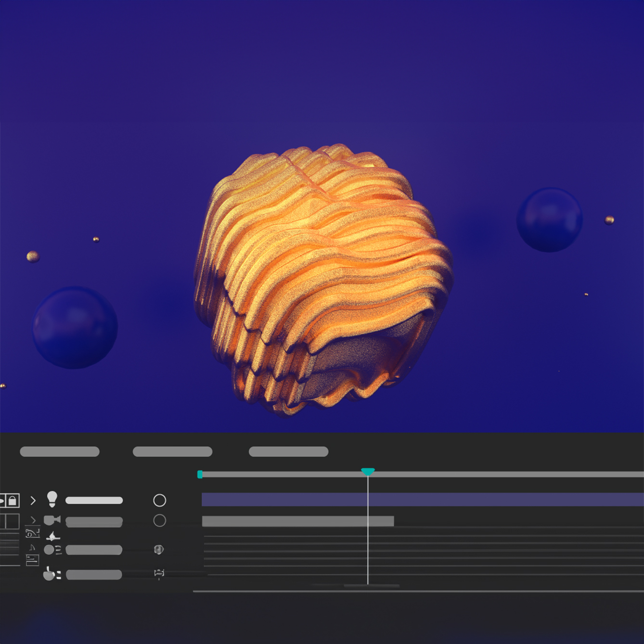This screenshot has height=644, width=644.
Task: Click the small icon between camera and circle layers
Action: tap(53, 536)
